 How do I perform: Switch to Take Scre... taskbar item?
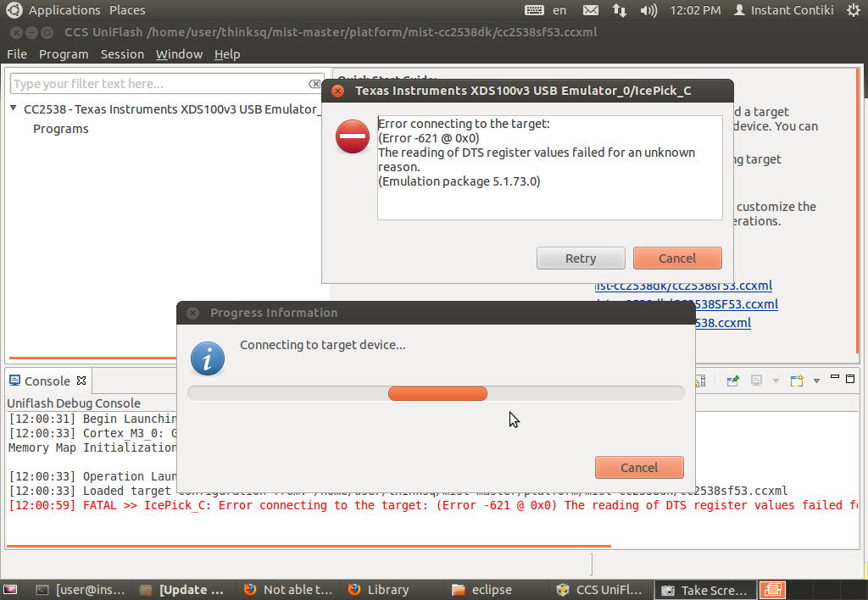click(x=706, y=590)
